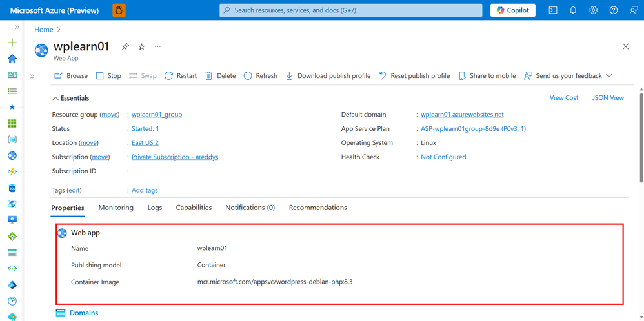Click the View Cost link

564,98
